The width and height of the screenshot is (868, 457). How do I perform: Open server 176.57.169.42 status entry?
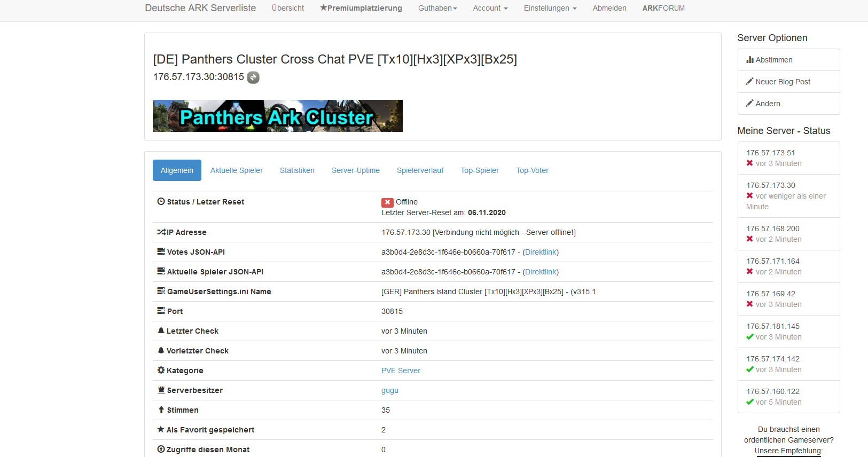pos(789,299)
